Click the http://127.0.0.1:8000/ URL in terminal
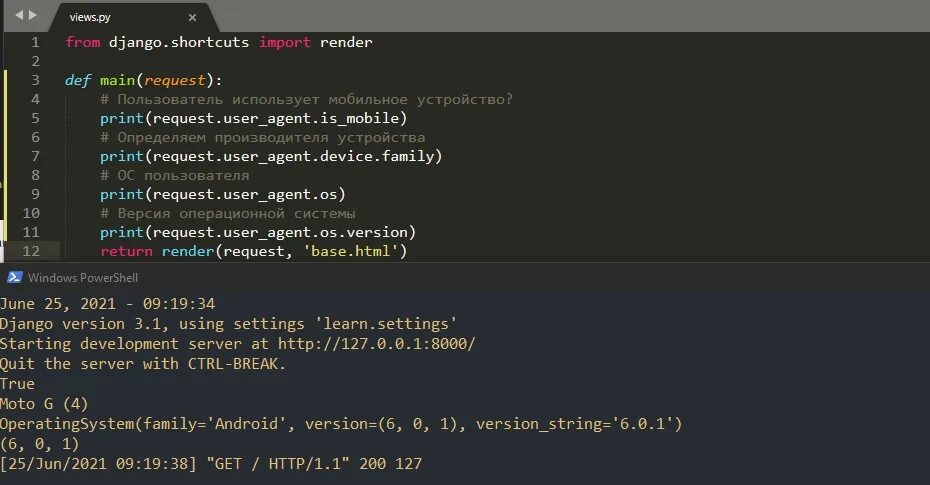Viewport: 930px width, 485px height. 377,344
